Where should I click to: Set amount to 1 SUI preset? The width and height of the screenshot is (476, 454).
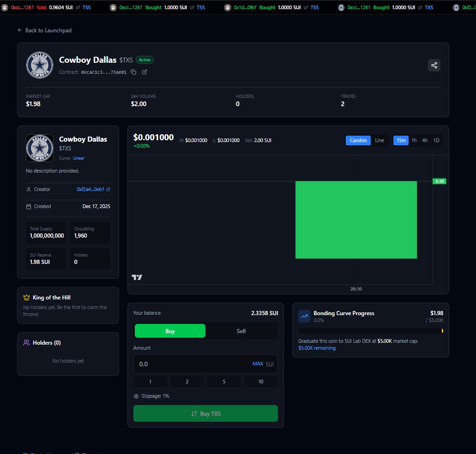[x=150, y=382]
